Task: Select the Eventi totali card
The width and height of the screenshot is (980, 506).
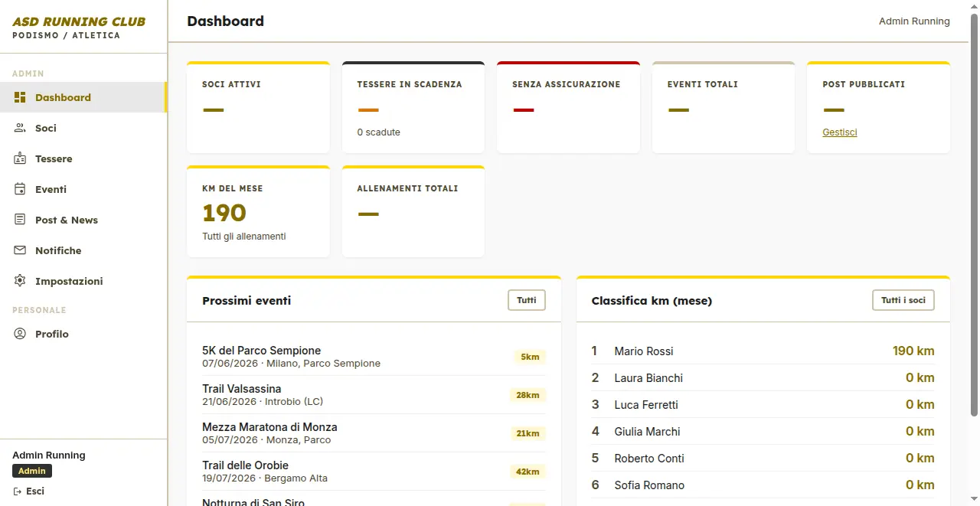Action: coord(724,107)
